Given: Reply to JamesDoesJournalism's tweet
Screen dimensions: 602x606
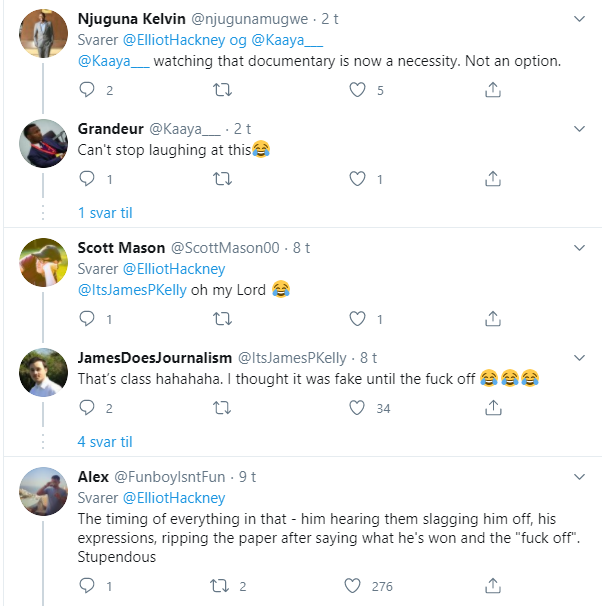Looking at the screenshot, I should (x=87, y=407).
